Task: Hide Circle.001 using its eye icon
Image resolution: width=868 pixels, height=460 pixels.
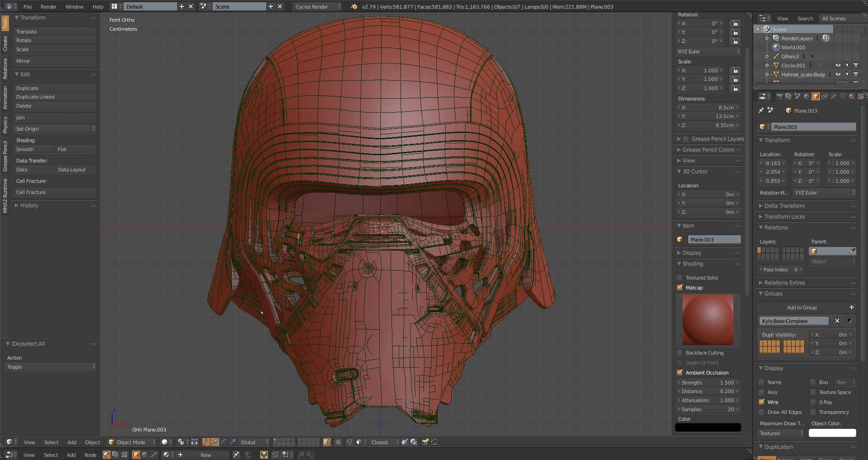Action: pyautogui.click(x=838, y=65)
